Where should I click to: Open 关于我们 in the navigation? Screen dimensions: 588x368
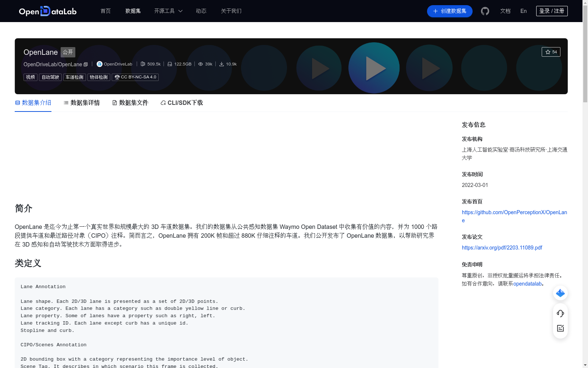click(x=231, y=11)
